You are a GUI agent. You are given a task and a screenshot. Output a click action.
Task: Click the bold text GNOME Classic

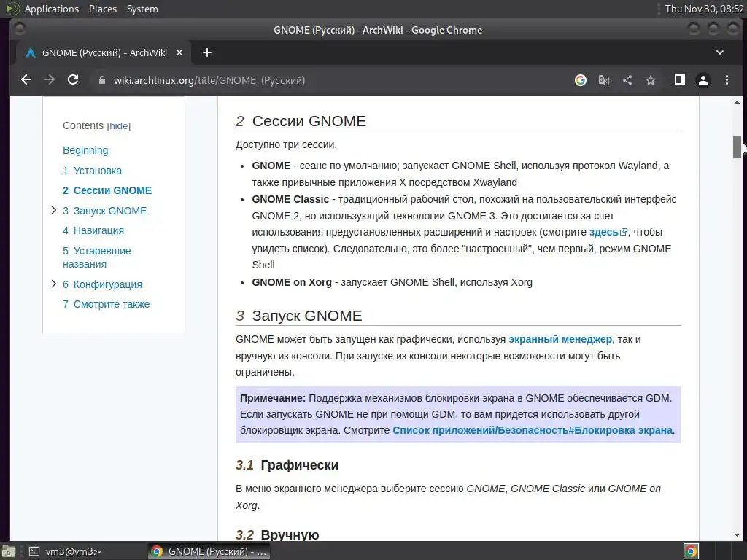pyautogui.click(x=290, y=199)
